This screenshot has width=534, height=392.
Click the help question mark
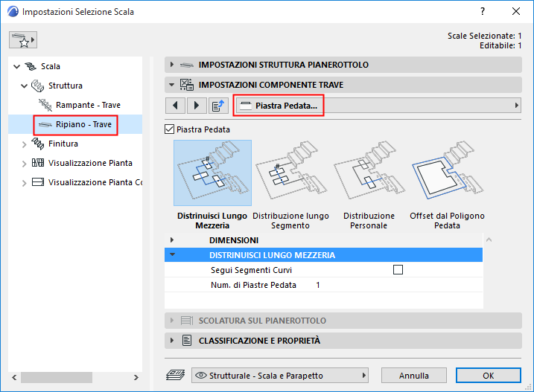[x=482, y=12]
